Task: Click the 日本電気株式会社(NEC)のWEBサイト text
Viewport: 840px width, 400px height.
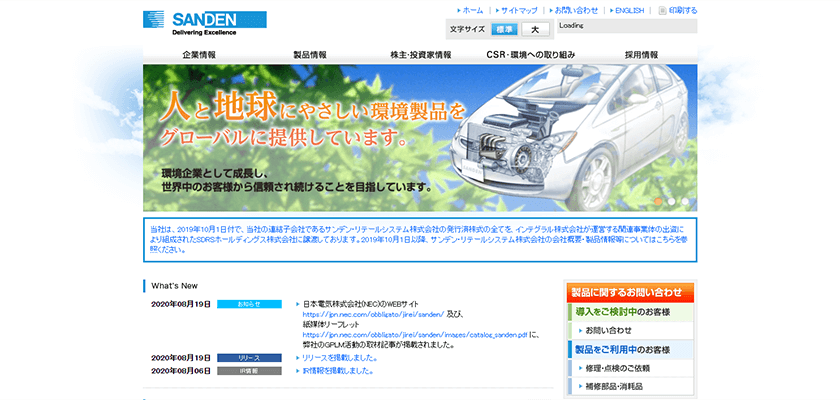Action: 361,304
